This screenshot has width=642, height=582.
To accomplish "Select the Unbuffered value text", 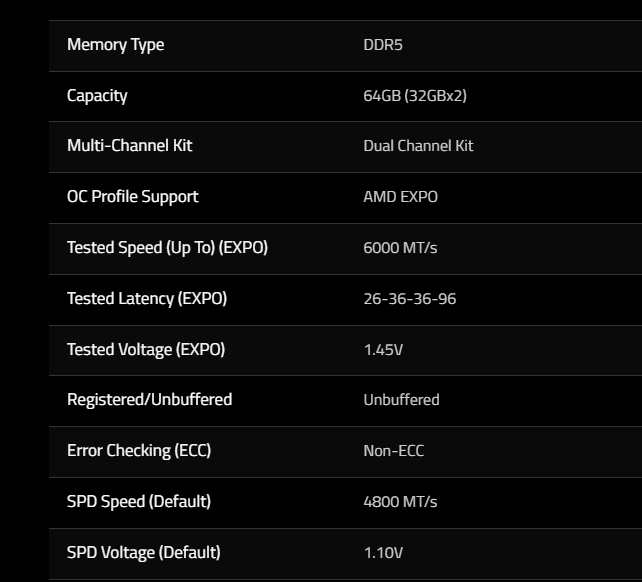I will click(401, 400).
